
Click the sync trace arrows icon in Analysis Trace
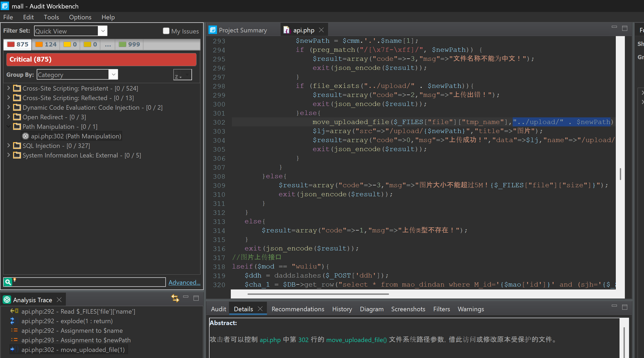coord(175,298)
